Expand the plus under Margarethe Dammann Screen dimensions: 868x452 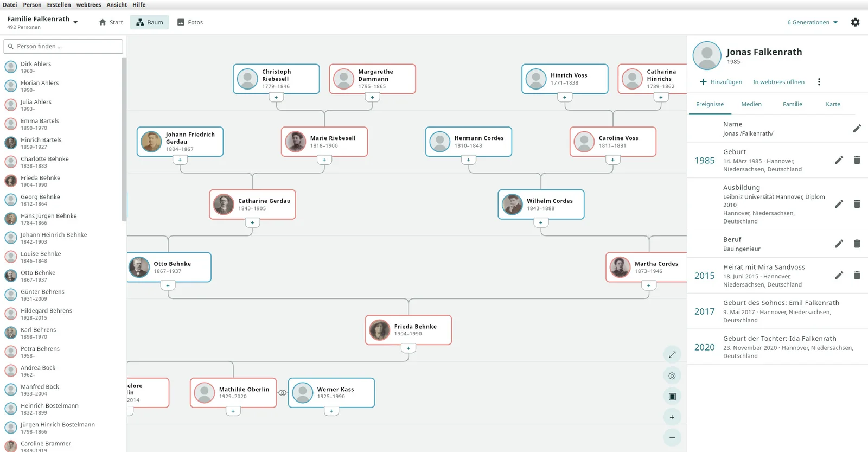coord(372,97)
